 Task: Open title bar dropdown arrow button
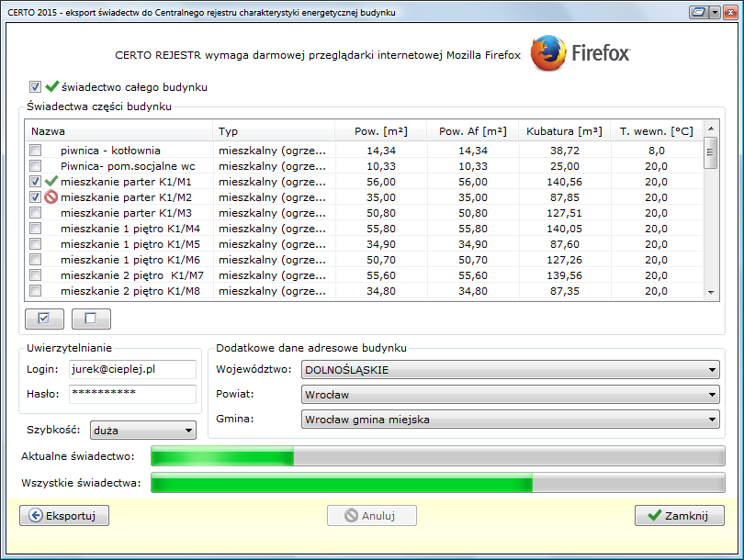click(x=715, y=12)
